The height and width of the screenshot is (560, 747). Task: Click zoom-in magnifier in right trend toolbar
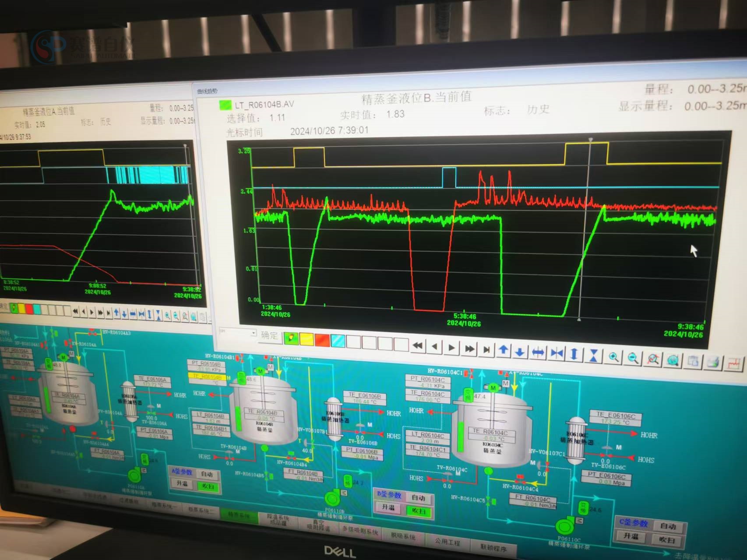point(614,357)
